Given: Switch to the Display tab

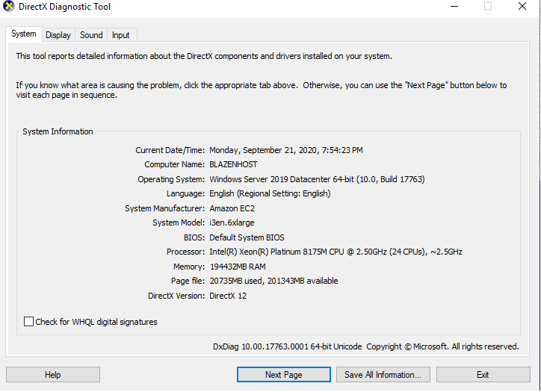Looking at the screenshot, I should point(58,35).
